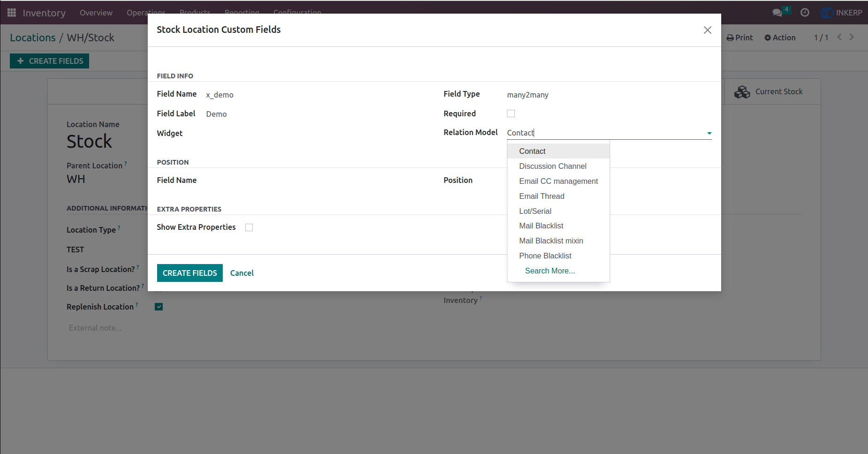Pick Mail Blacklist mixin option

[559, 241]
